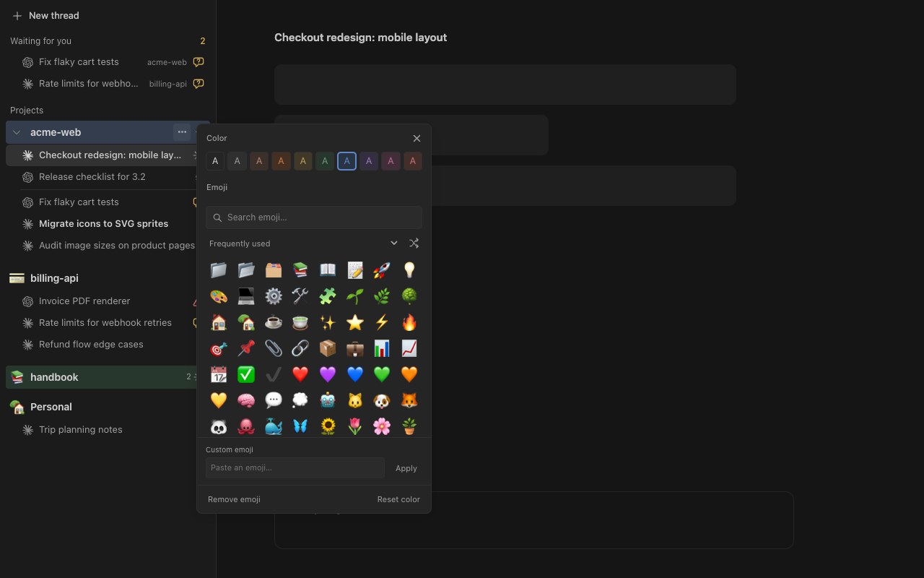Focus the Search emoji field
This screenshot has height=578, width=924.
(x=314, y=217)
